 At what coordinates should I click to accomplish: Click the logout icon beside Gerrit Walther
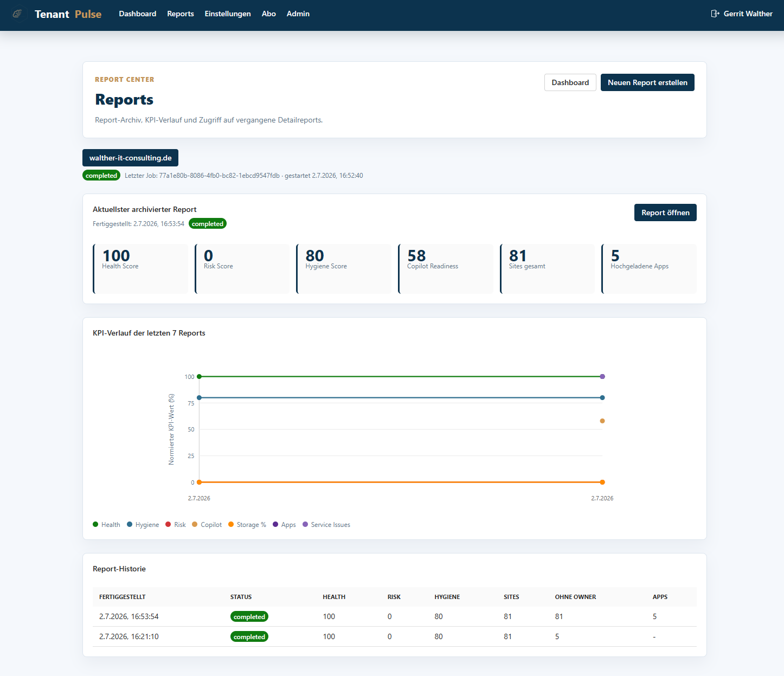point(715,14)
